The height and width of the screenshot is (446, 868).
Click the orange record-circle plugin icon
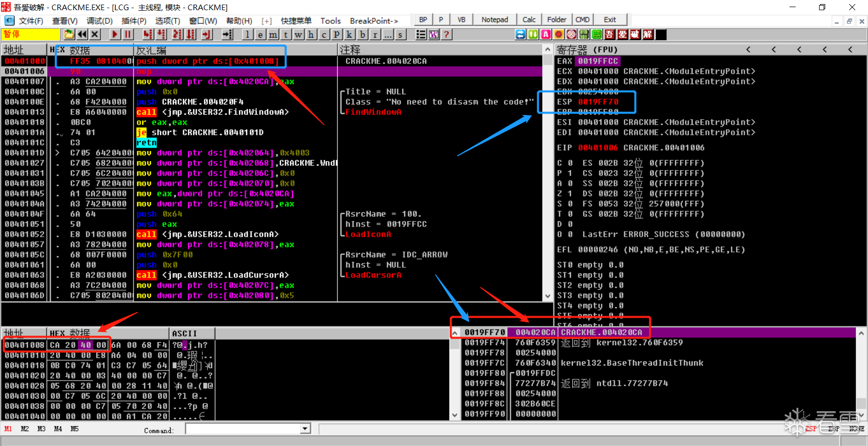559,34
